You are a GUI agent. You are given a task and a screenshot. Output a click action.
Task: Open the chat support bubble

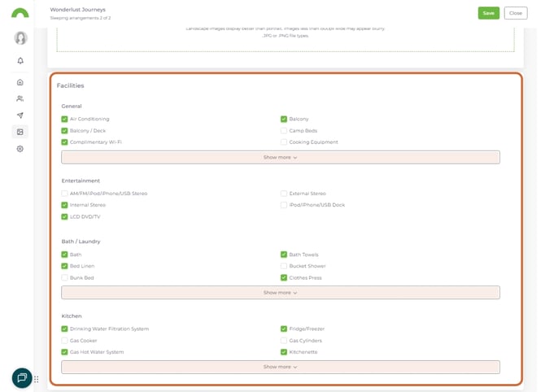[x=22, y=378]
